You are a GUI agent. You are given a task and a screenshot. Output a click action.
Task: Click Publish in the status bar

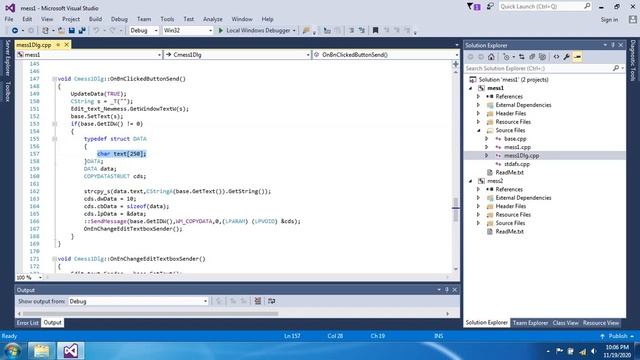[617, 336]
